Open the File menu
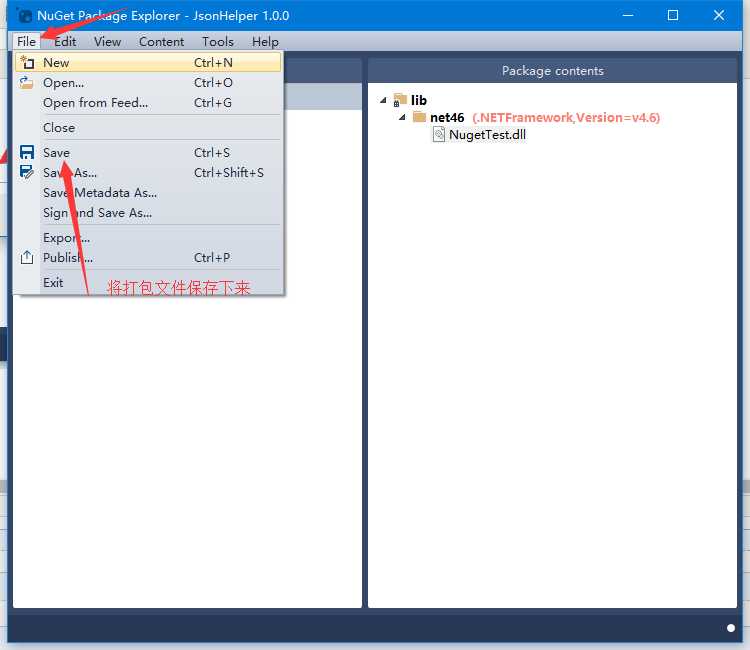Screen dimensions: 750x650 coord(26,42)
